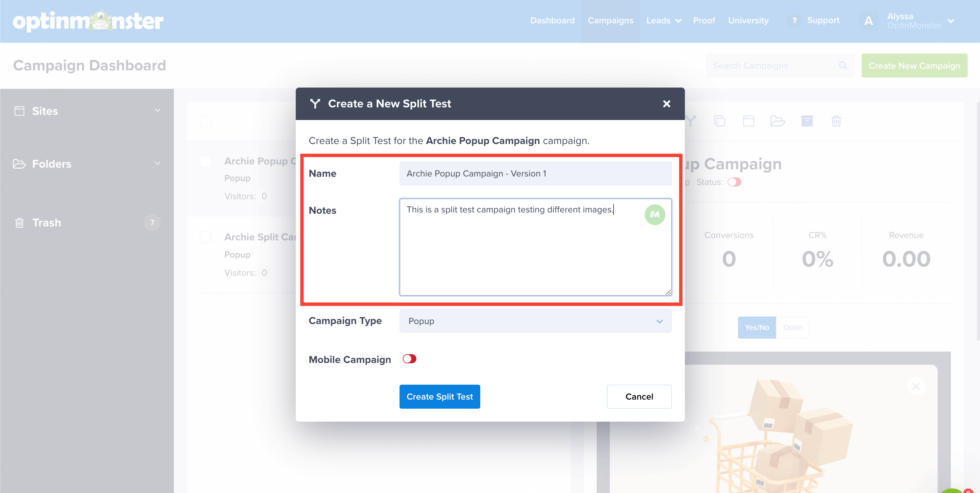Viewport: 980px width, 493px height.
Task: Switch to the Campaigns menu item
Action: click(x=610, y=20)
